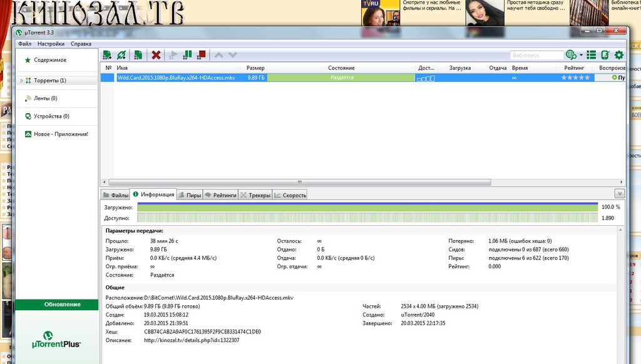The height and width of the screenshot is (364, 641).
Task: Click the web search globe icon
Action: coord(571,55)
